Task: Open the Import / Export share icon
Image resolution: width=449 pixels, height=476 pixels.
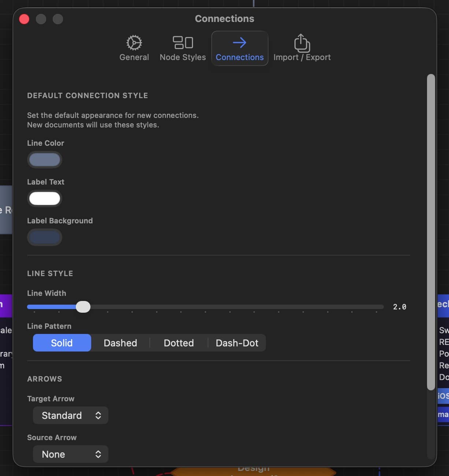Action: coord(302,43)
